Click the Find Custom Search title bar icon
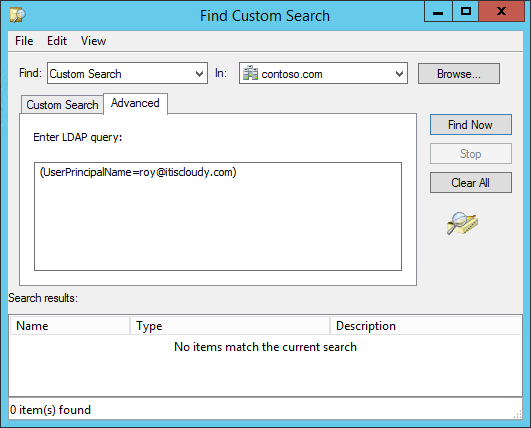The width and height of the screenshot is (531, 428). [x=18, y=15]
